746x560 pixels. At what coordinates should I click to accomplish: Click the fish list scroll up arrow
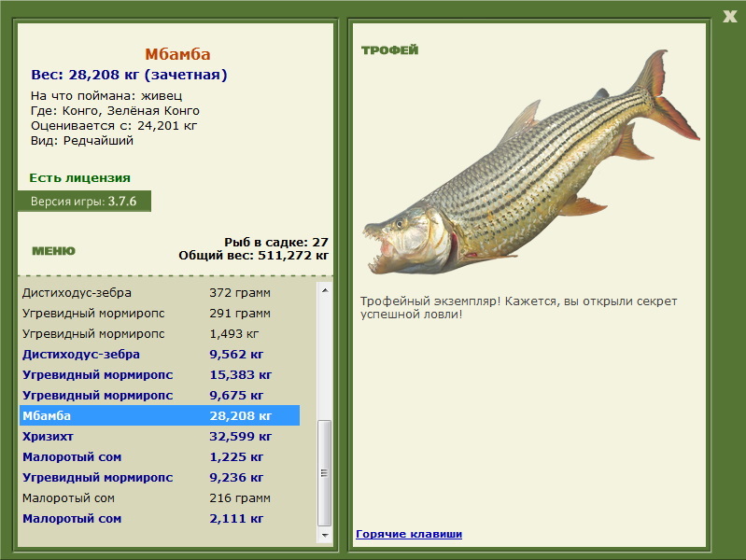tap(325, 290)
